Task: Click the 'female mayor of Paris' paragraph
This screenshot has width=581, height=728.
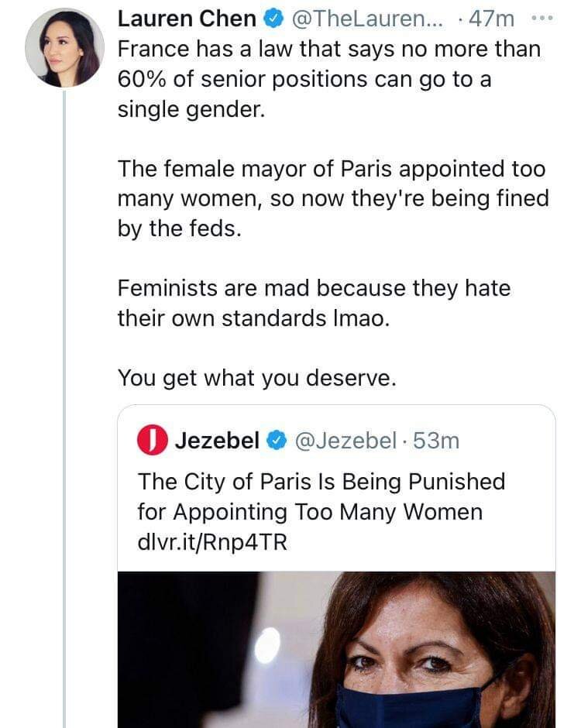Action: point(332,199)
